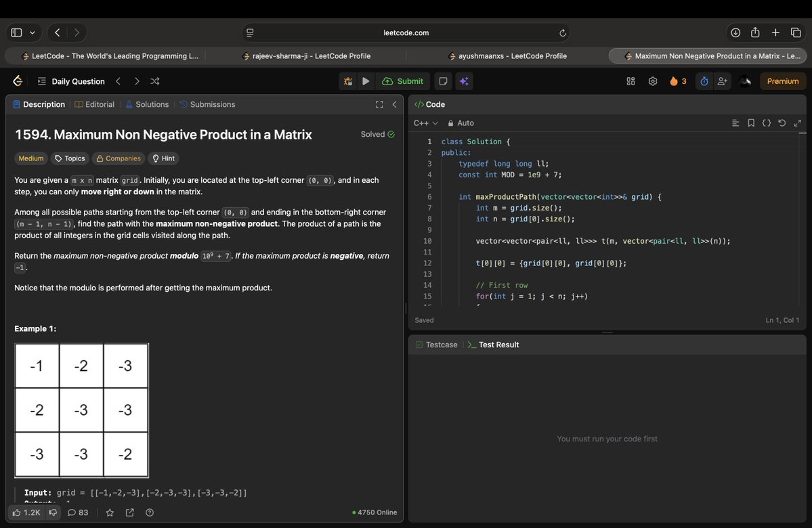Open Safari sidebar toggle

pos(16,32)
